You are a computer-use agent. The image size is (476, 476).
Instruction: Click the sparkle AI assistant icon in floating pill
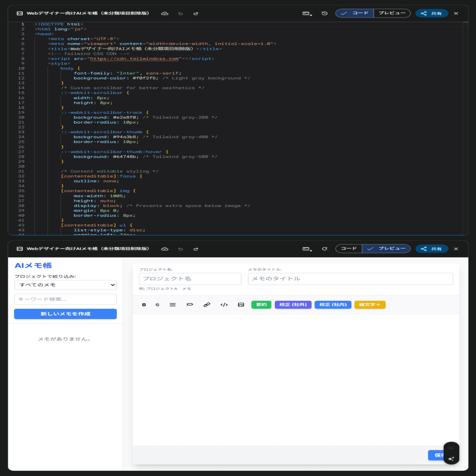coord(451,459)
